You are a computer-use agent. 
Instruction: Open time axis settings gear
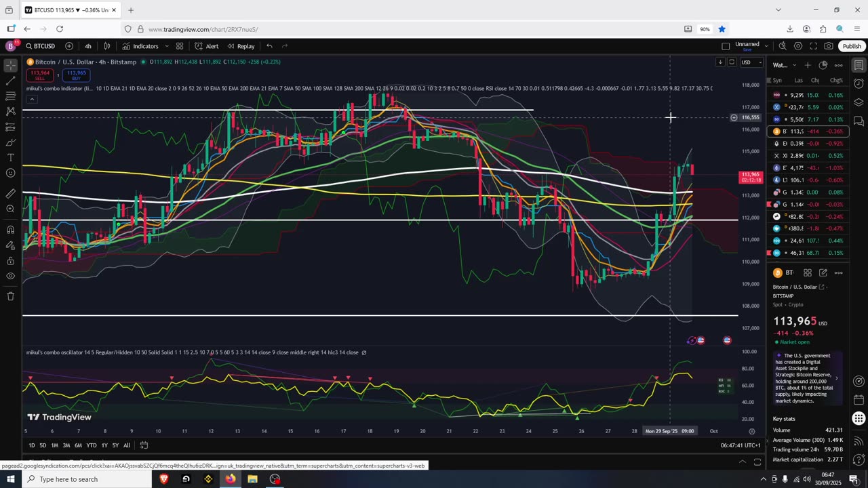point(751,431)
